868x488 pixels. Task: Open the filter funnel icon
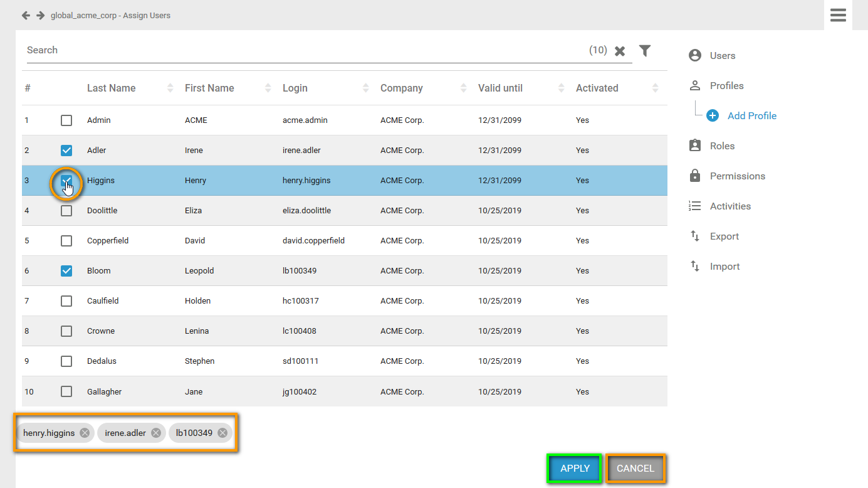(645, 51)
